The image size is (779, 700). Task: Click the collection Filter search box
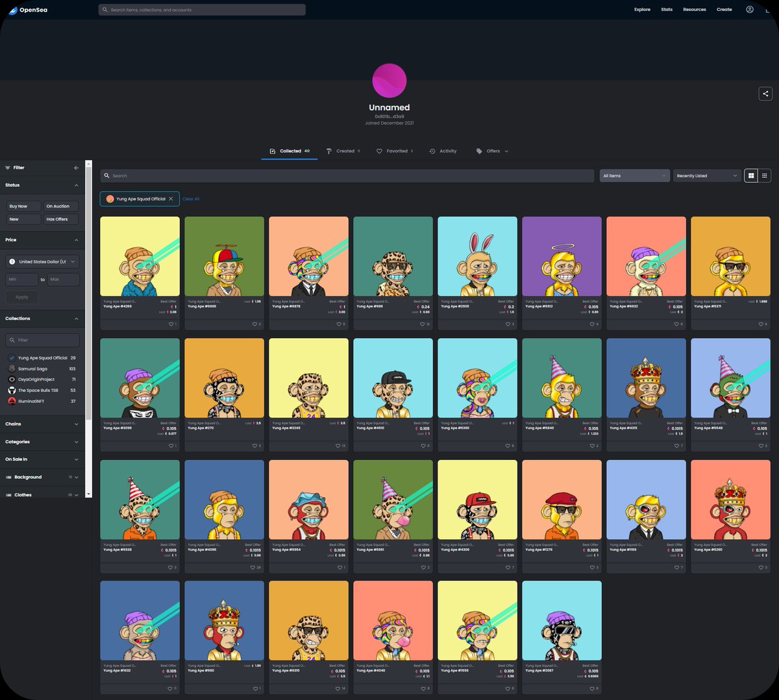pyautogui.click(x=42, y=340)
